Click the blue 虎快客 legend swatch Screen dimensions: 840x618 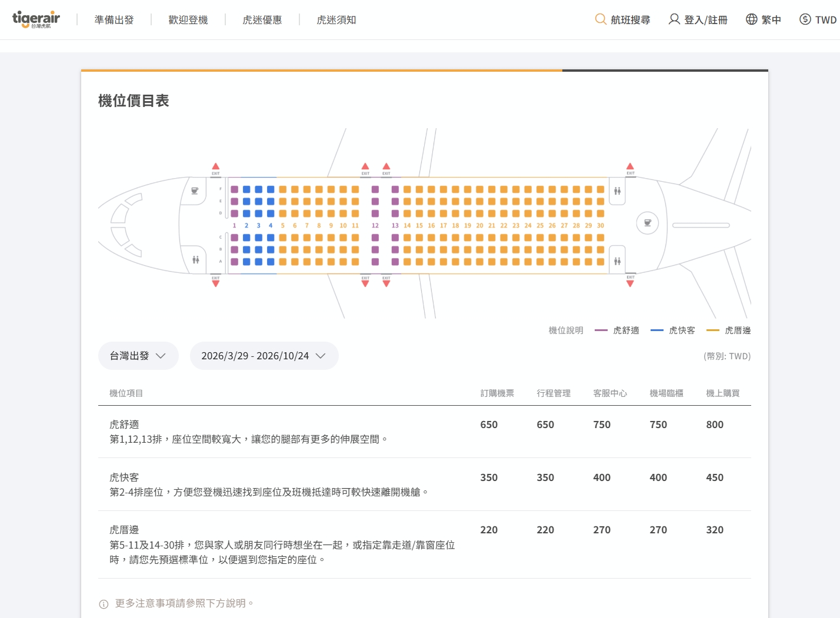[657, 330]
